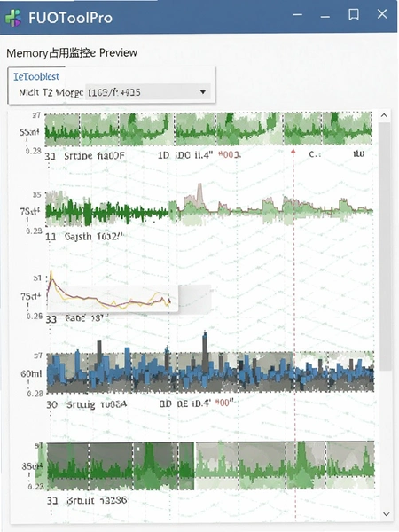Click the dropdown arrow in IeTooblest panel

[x=203, y=92]
